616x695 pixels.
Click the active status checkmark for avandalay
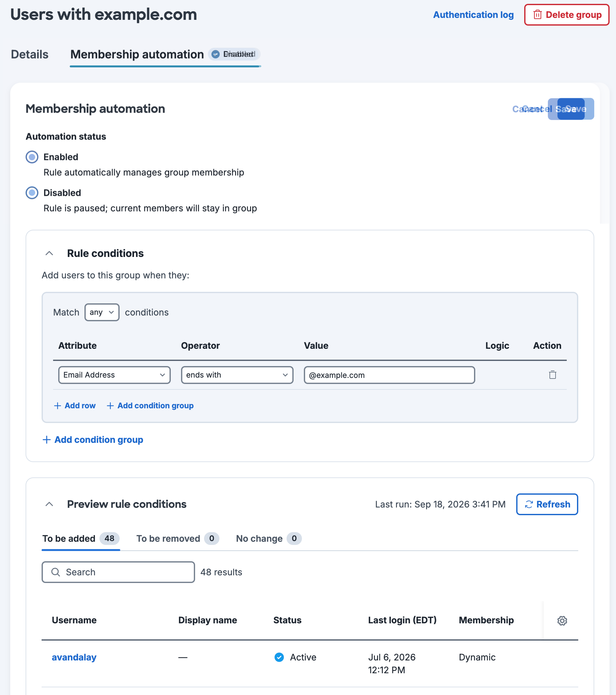(279, 657)
